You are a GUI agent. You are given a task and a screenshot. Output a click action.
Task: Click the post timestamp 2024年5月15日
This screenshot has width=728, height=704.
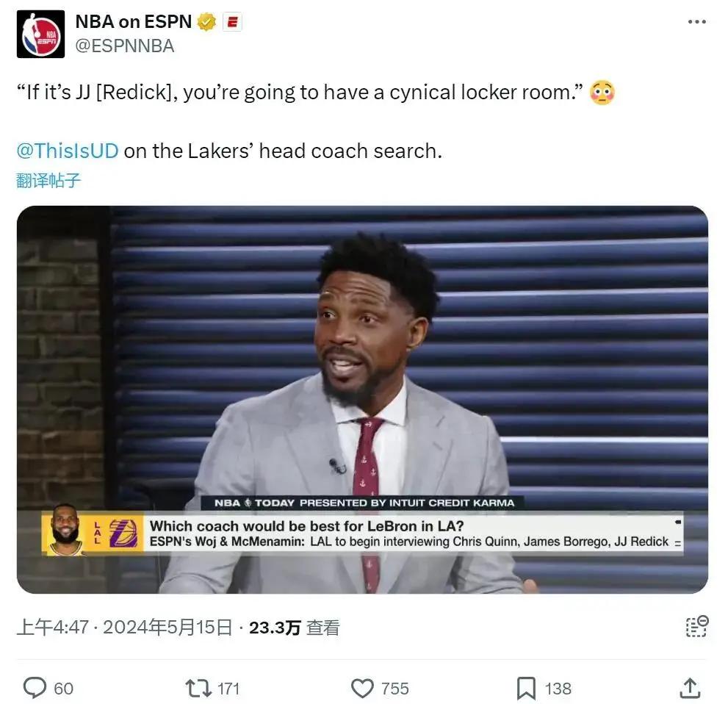[x=167, y=628]
